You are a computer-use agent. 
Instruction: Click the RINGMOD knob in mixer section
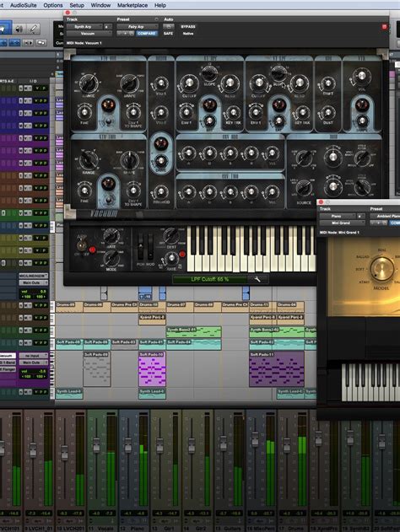[x=161, y=191]
